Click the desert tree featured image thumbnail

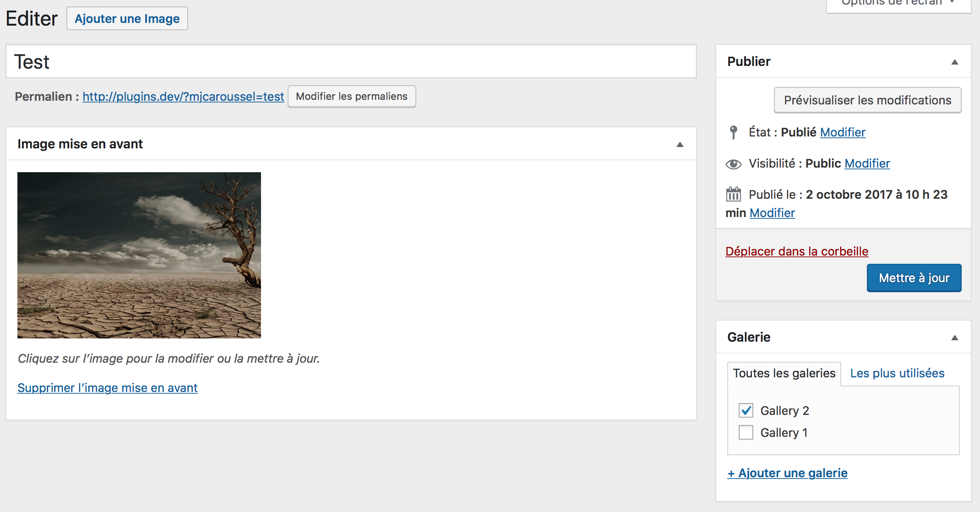click(139, 255)
